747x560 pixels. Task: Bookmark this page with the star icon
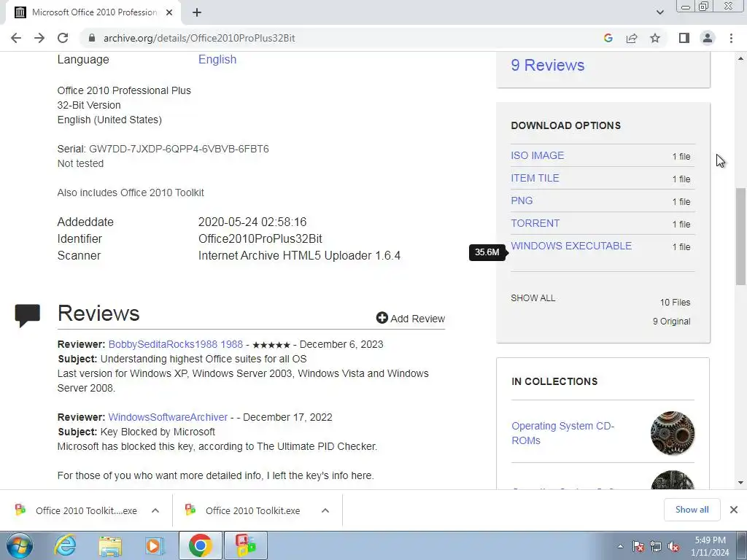click(655, 38)
